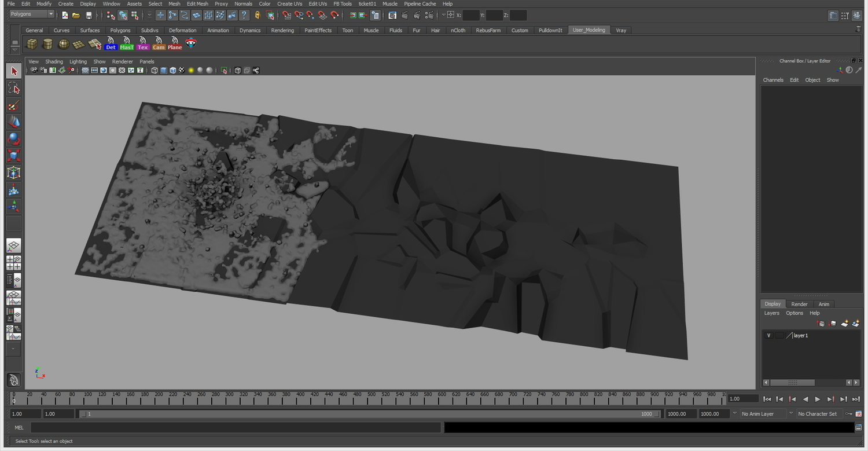
Task: Switch to the Polygons shelf tab
Action: click(x=120, y=30)
